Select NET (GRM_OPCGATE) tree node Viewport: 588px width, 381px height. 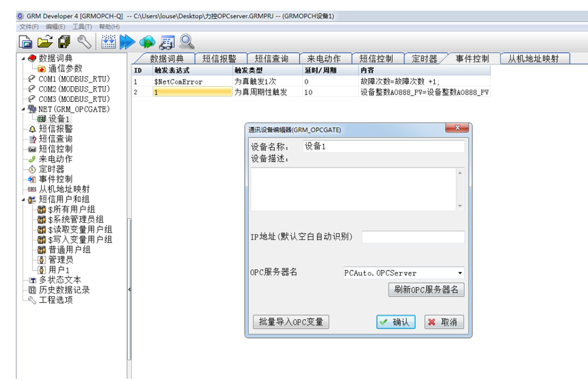point(74,109)
